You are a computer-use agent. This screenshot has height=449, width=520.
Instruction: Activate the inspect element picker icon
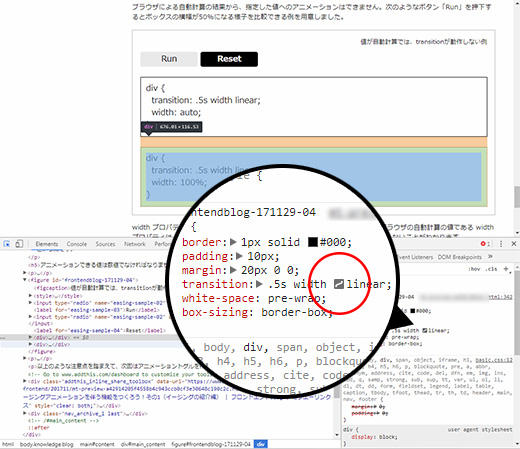tap(7, 244)
